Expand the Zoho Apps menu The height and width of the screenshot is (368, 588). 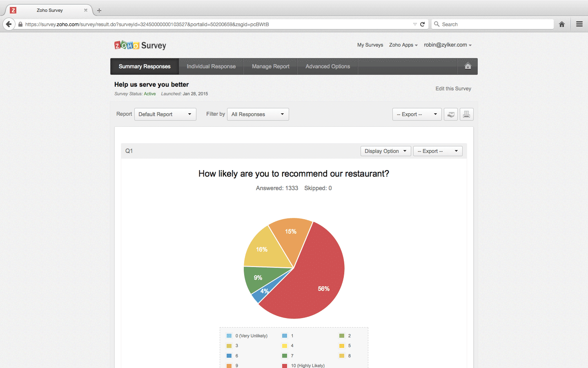(403, 45)
